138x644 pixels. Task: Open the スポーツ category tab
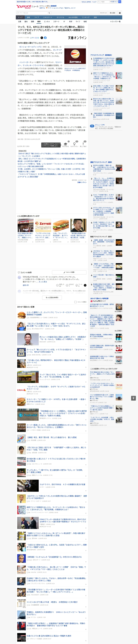click(x=56, y=21)
